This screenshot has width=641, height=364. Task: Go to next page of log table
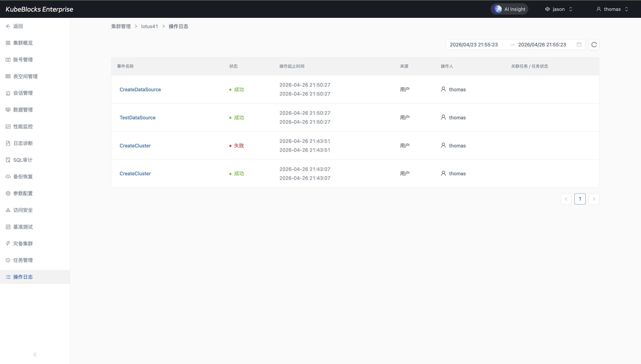point(594,199)
